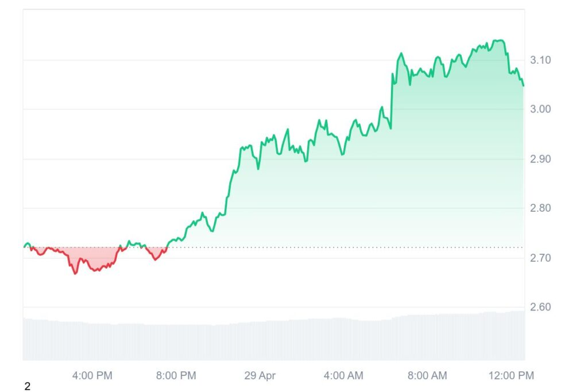Click the 4:00 AM time axis label
Screen dimensions: 588x392
(x=343, y=376)
